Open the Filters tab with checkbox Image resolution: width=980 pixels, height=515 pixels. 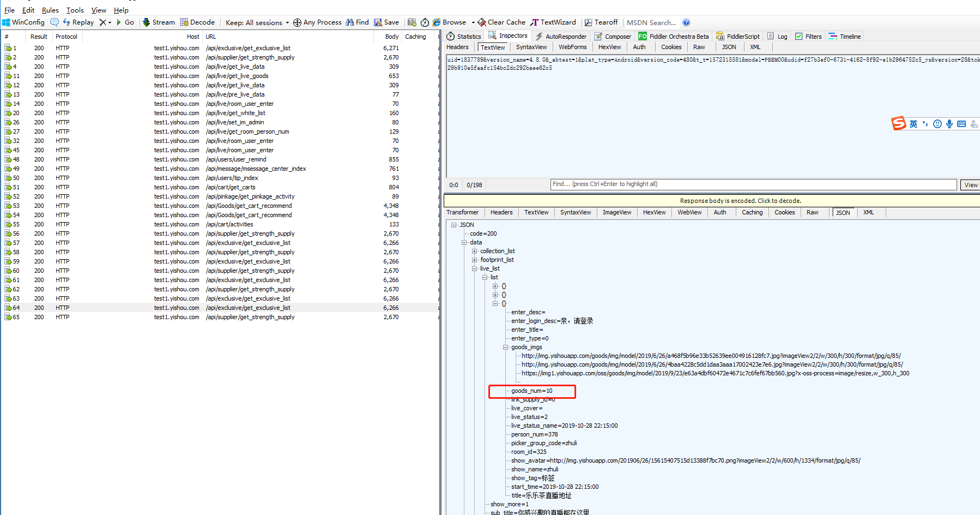(808, 37)
